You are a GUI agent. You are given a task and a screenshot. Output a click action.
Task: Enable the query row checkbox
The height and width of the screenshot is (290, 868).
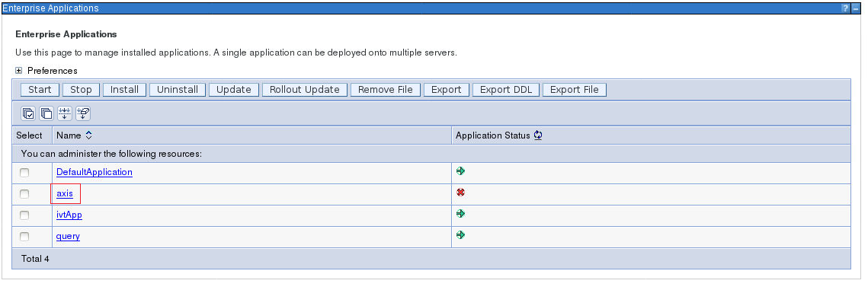click(24, 237)
